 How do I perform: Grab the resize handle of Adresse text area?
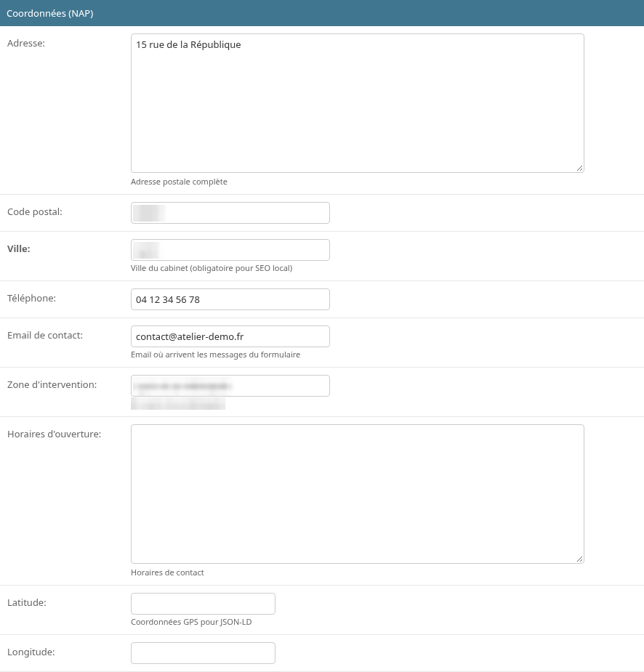580,169
